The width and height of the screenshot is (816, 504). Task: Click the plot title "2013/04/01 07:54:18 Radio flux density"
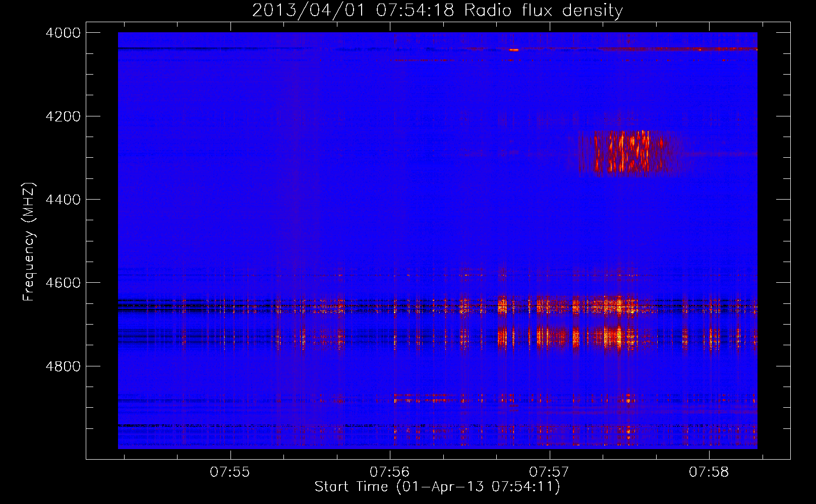coord(437,10)
